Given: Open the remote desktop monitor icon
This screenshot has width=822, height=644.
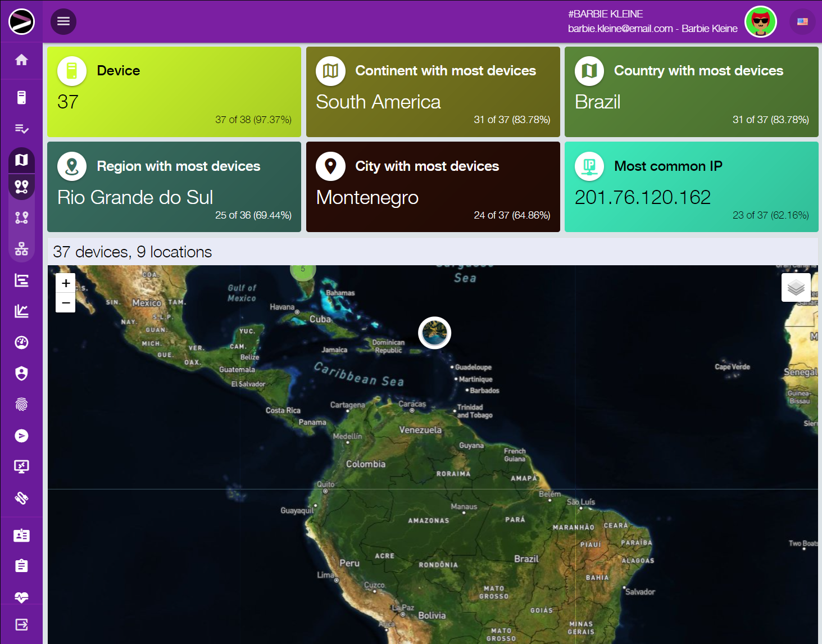Looking at the screenshot, I should [x=21, y=466].
